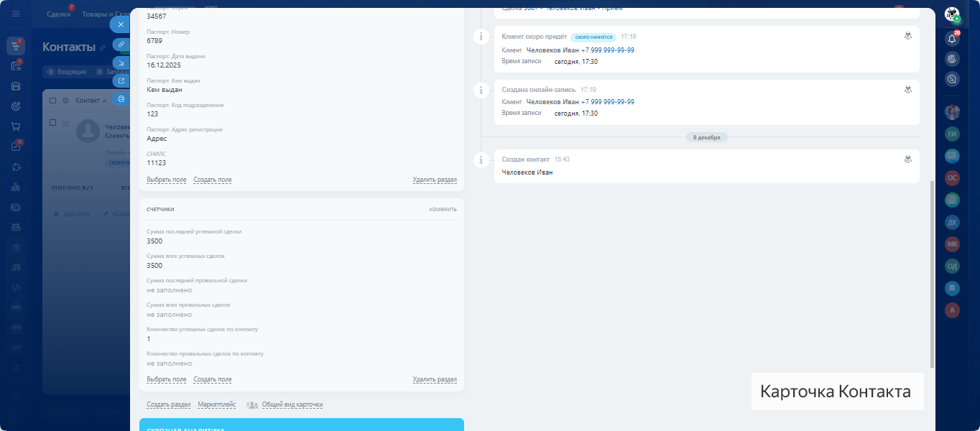Open analytics bar chart icon in sidebar

tap(16, 187)
